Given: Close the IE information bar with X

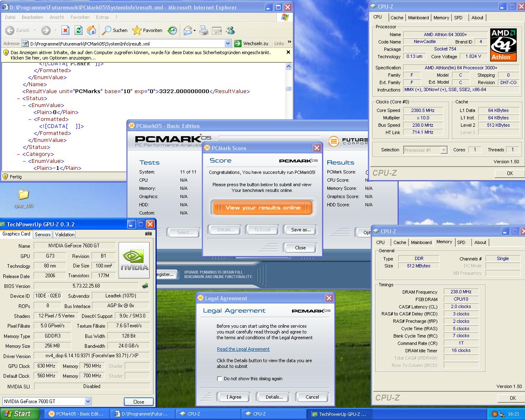Looking at the screenshot, I should coord(288,52).
